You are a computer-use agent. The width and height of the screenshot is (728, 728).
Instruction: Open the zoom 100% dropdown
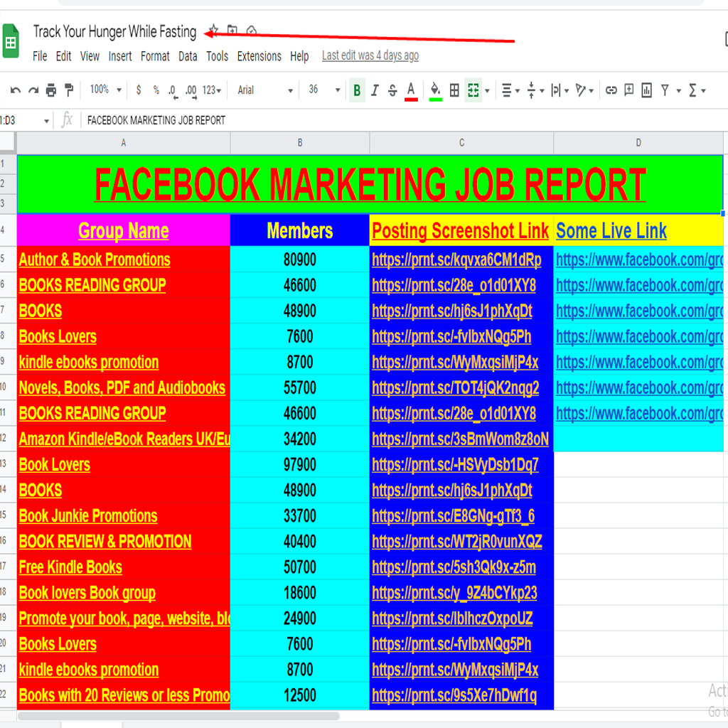tap(106, 90)
